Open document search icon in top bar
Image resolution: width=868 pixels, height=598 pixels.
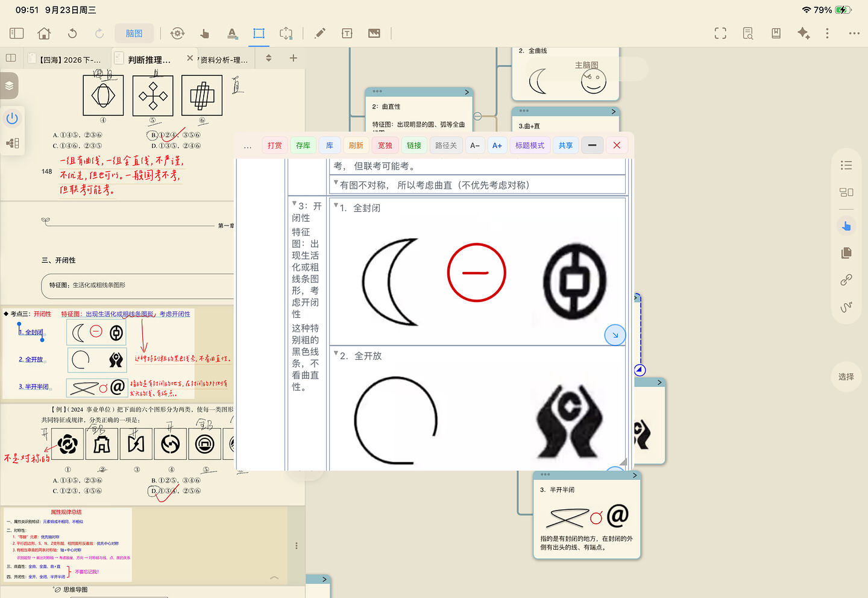(x=748, y=33)
